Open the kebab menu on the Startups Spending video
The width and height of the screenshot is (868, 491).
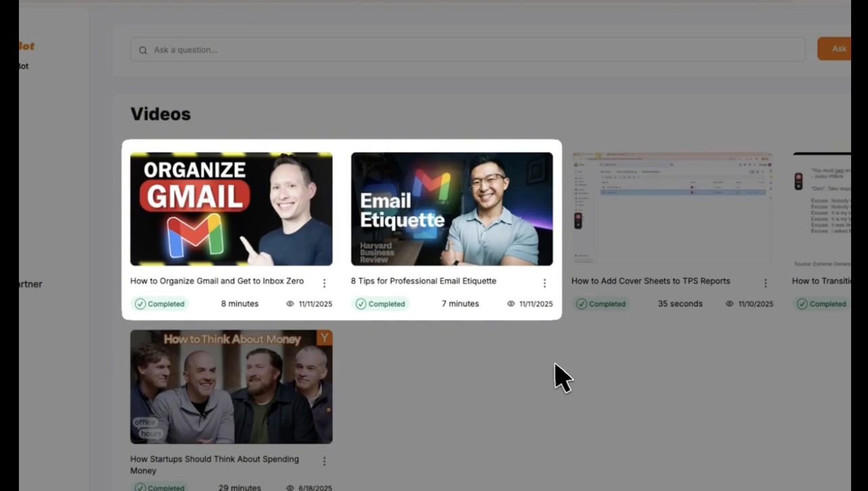click(324, 461)
